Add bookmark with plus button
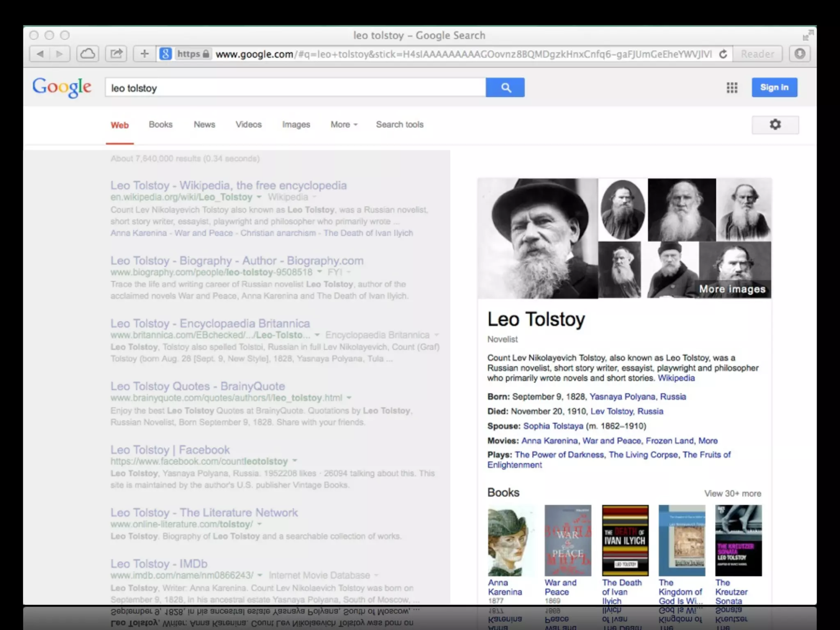This screenshot has height=630, width=840. 144,54
